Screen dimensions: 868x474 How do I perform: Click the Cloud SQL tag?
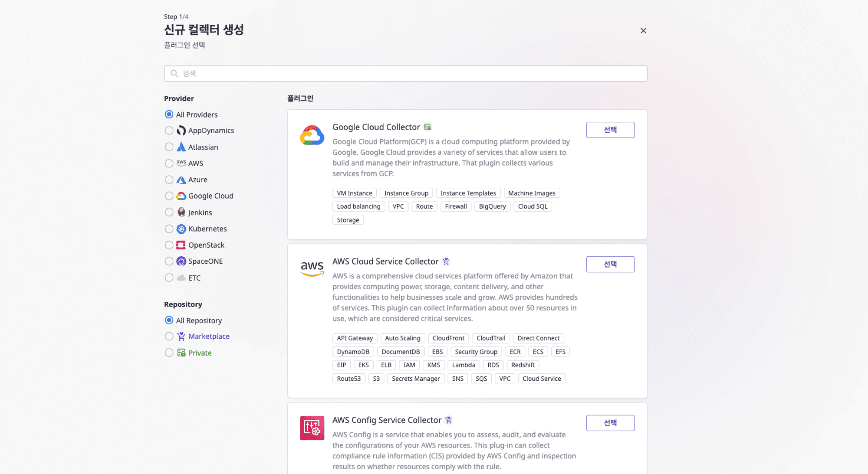(533, 206)
